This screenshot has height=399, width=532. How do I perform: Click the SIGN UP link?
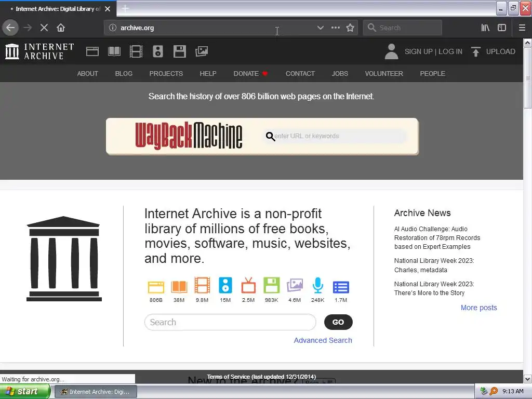point(418,51)
